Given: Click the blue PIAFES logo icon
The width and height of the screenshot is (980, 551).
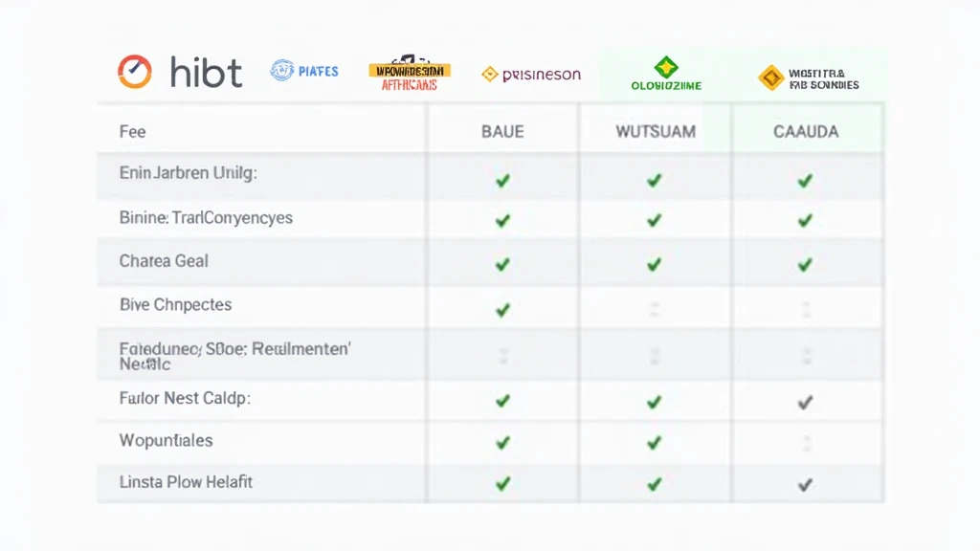Looking at the screenshot, I should pyautogui.click(x=281, y=70).
